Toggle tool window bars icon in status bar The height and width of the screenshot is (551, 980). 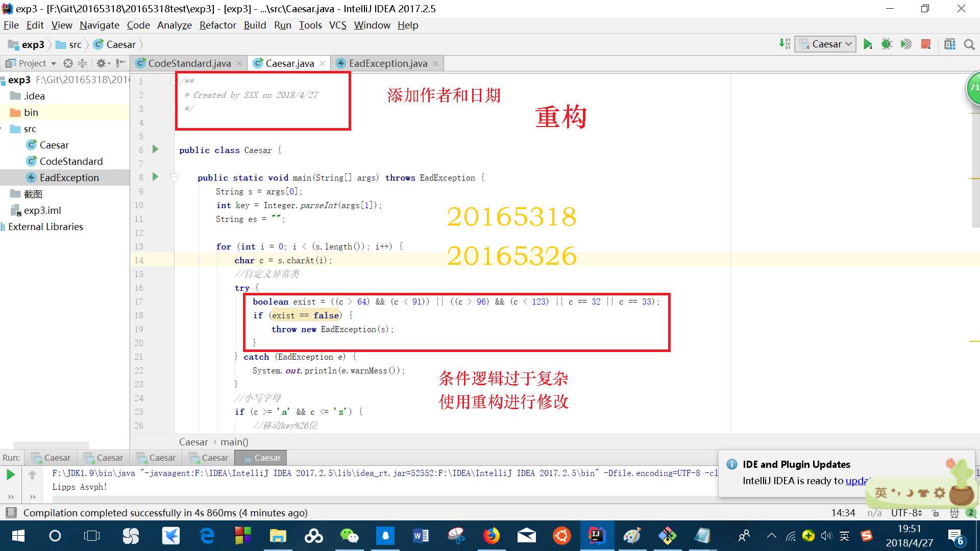coord(11,512)
